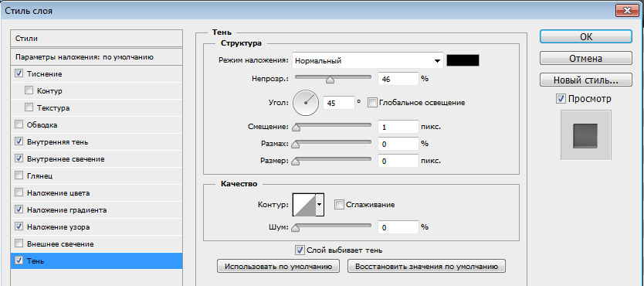The height and width of the screenshot is (286, 644).
Task: Toggle the Просмотр preview checkbox
Action: tap(561, 99)
